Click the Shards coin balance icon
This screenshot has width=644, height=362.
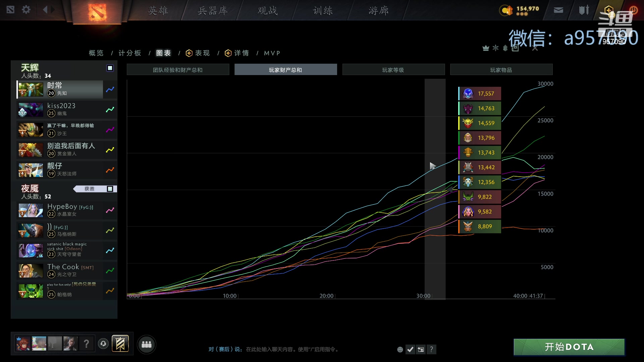click(x=506, y=10)
